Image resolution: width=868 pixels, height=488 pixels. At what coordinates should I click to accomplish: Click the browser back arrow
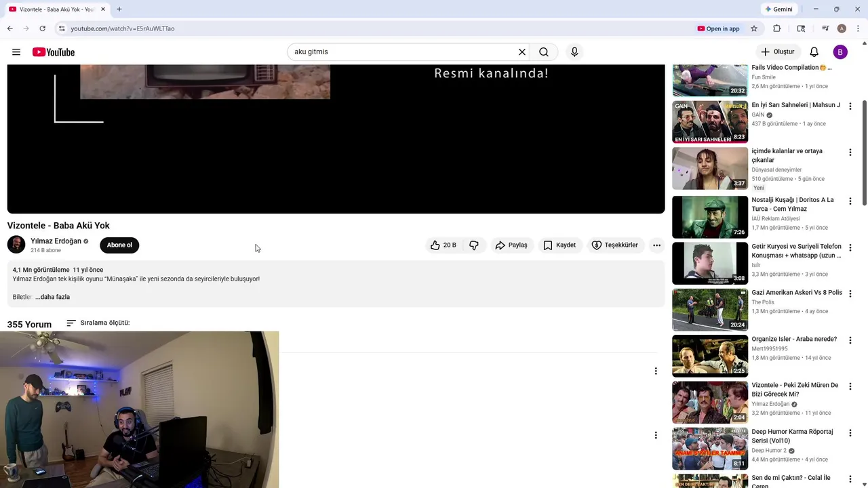[x=9, y=28]
